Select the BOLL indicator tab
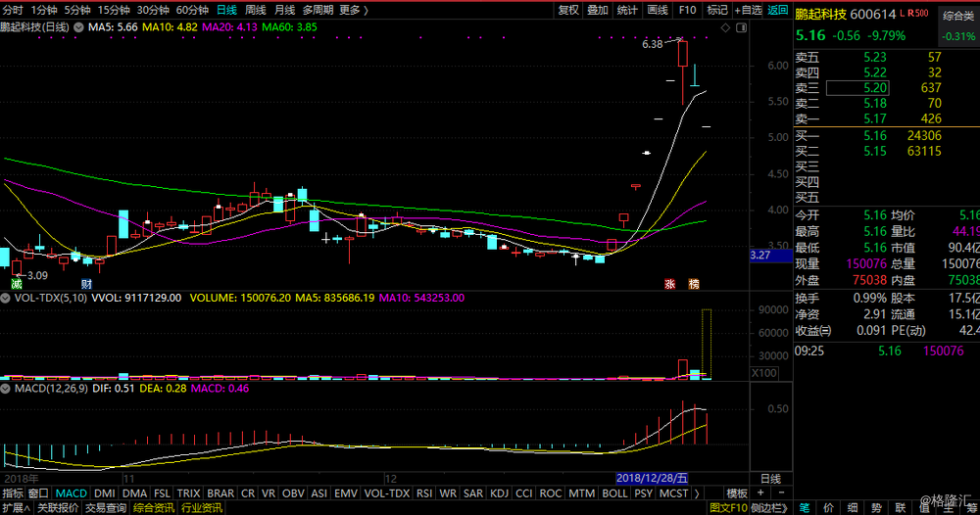This screenshot has width=980, height=515. tap(614, 493)
